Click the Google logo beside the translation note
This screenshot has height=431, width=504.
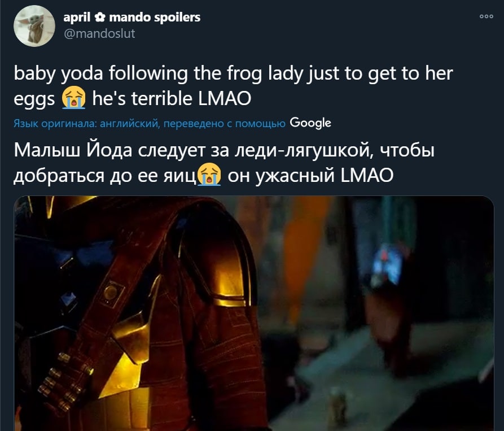click(310, 123)
